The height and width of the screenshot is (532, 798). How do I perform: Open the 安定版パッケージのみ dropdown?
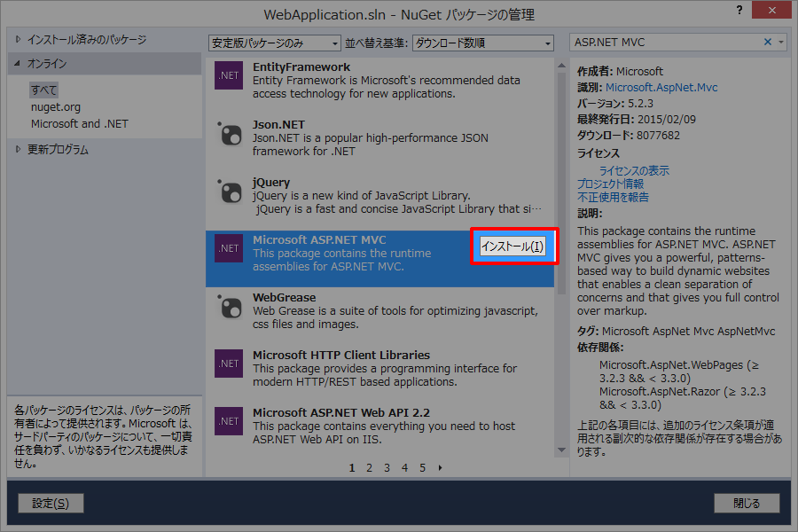[275, 43]
